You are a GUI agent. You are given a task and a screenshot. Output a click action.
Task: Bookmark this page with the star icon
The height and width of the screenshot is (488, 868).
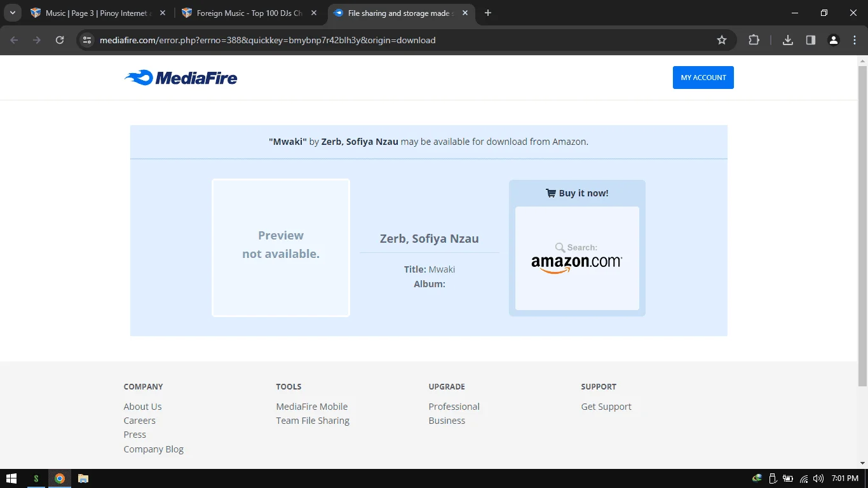722,40
